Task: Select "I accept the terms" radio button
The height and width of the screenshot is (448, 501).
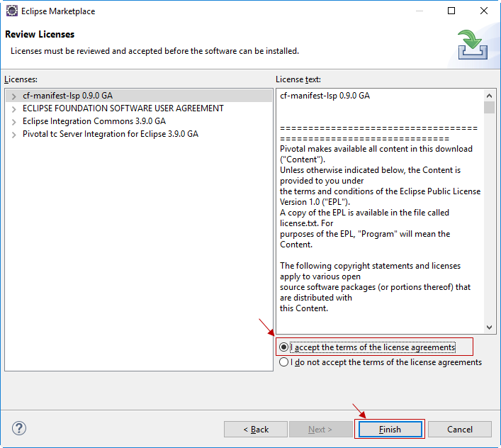Action: 283,347
